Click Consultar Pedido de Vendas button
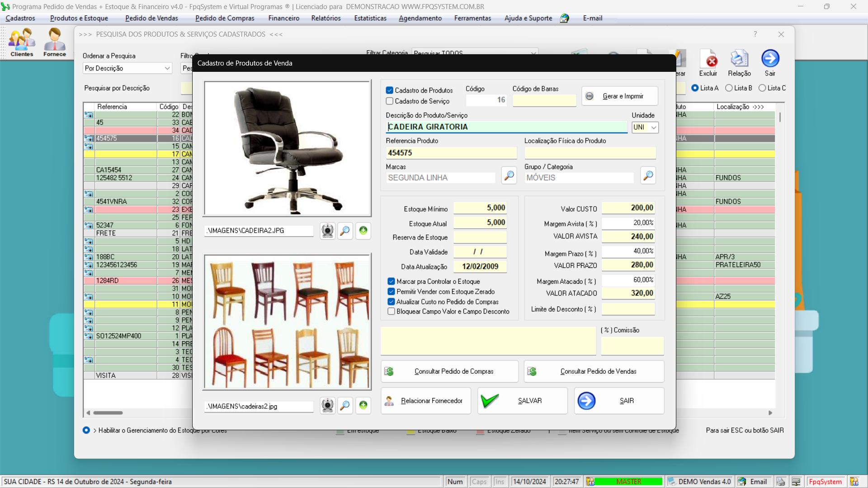Screen dimensions: 868x488 594,371
